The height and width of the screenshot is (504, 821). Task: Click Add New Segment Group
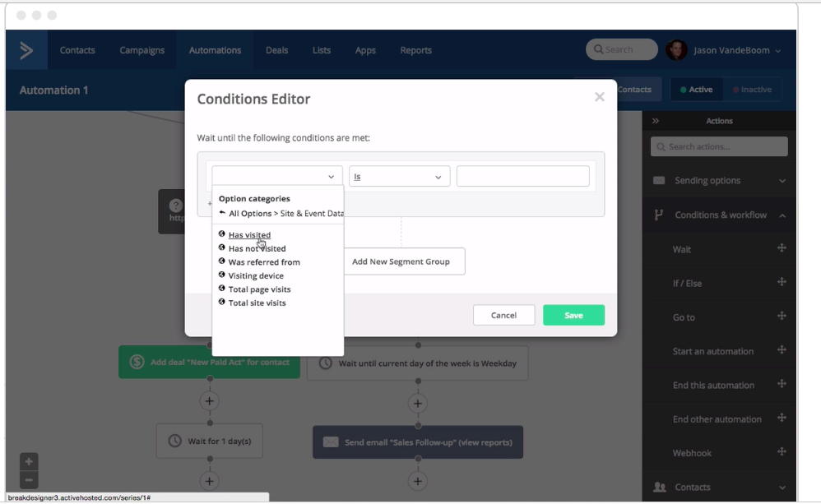tap(404, 261)
